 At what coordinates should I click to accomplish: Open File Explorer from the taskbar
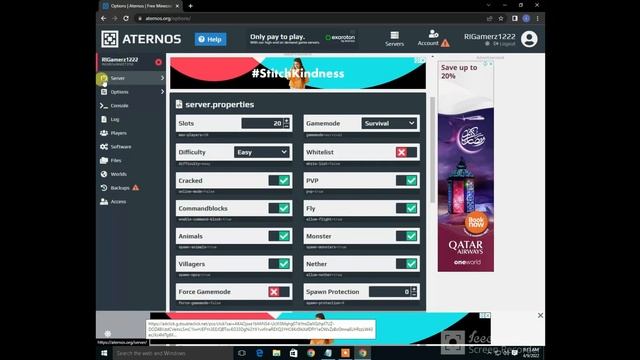[x=276, y=353]
